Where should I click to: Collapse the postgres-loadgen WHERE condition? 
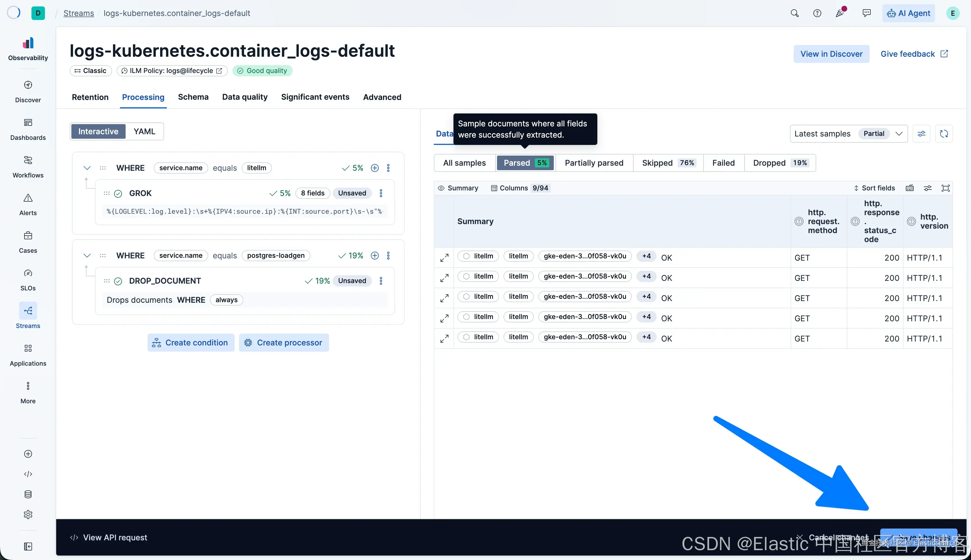click(x=87, y=256)
